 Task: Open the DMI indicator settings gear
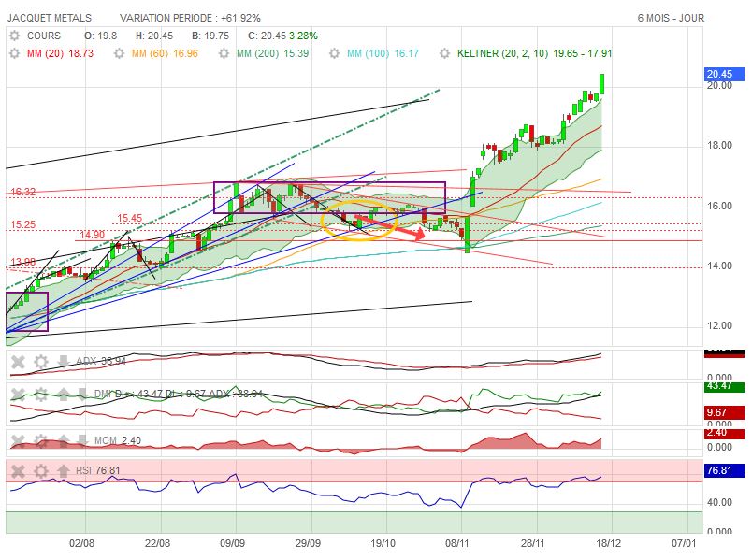[40, 393]
